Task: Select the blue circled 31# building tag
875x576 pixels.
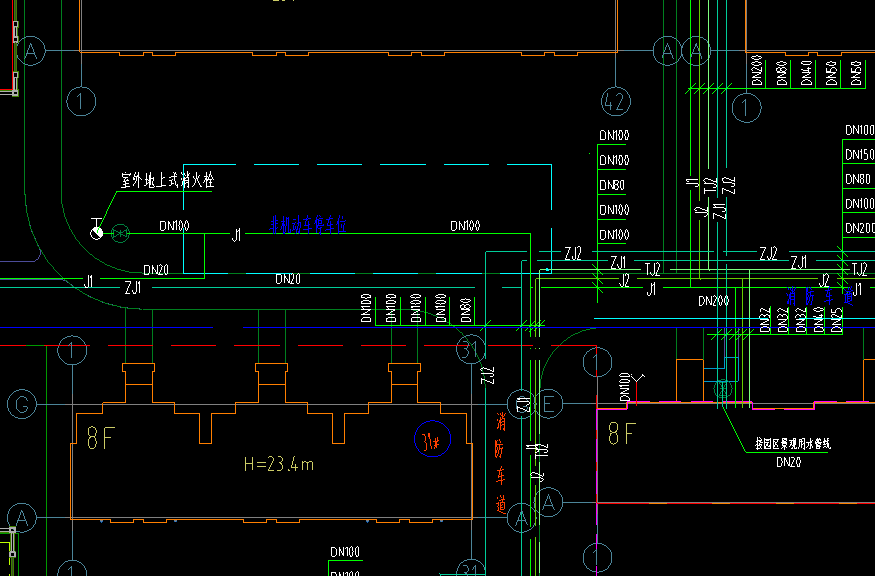Action: click(432, 439)
